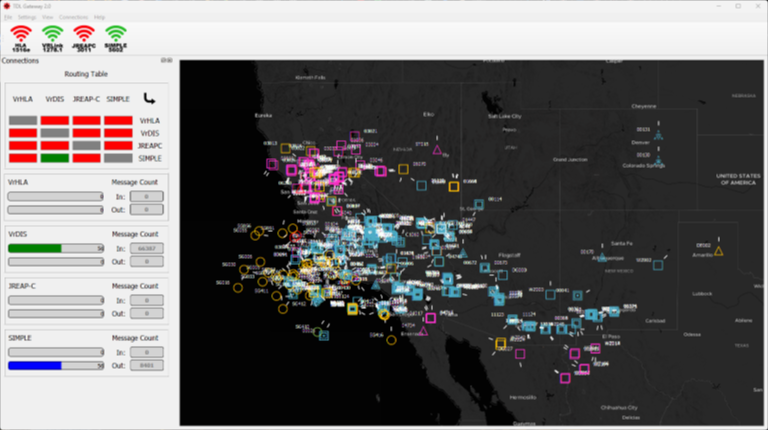Click the VrDIS green inbound progress bar

(55, 248)
